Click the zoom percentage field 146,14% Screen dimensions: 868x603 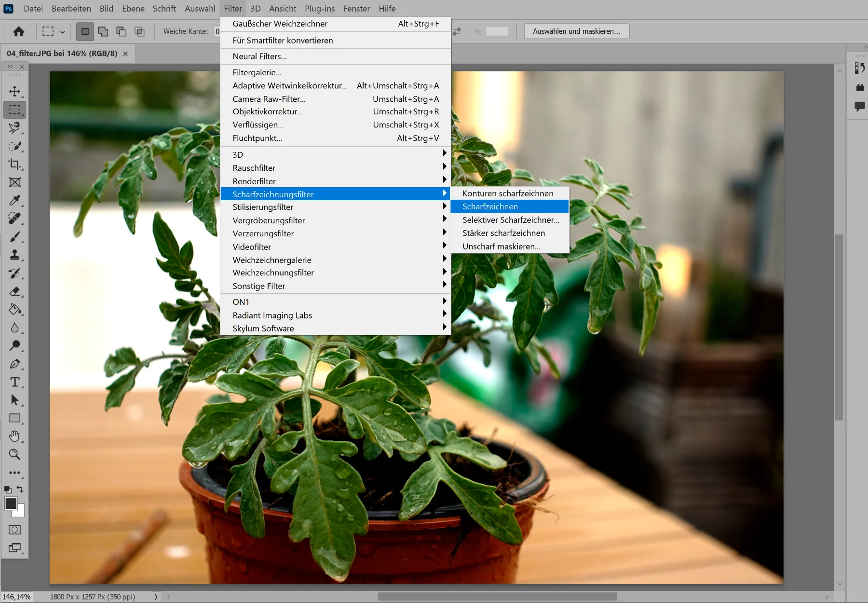16,597
